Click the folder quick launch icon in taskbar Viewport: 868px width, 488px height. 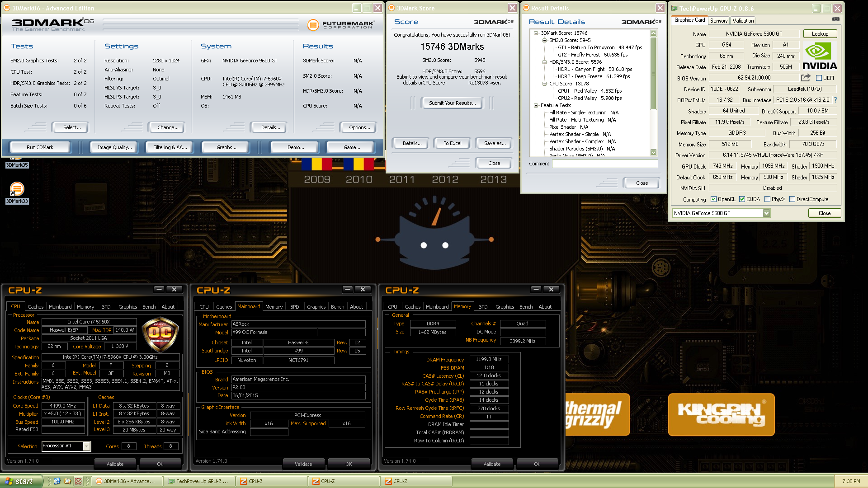[x=67, y=481]
